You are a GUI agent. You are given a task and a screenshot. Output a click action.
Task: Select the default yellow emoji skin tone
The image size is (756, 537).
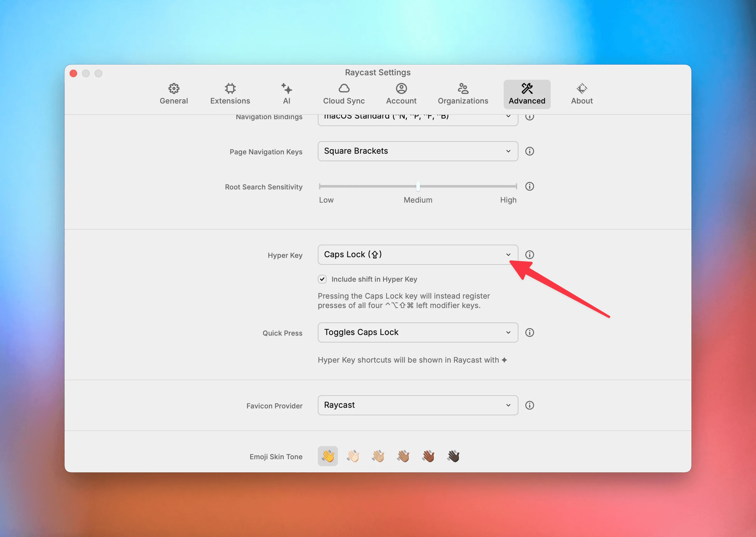[x=328, y=456]
